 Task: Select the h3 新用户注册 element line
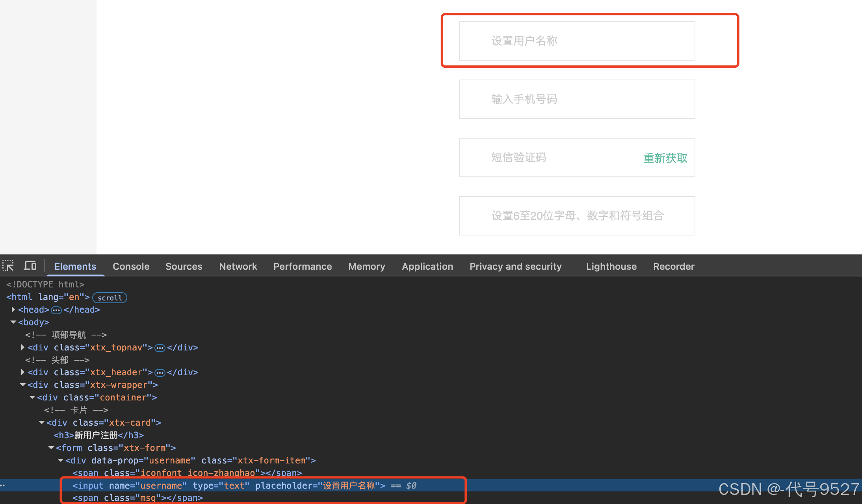[98, 435]
